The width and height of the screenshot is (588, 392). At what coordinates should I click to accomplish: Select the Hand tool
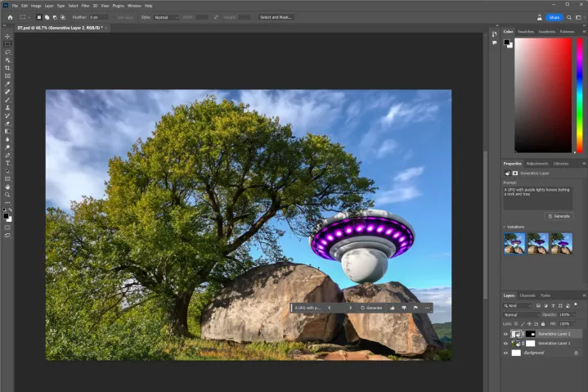click(7, 187)
